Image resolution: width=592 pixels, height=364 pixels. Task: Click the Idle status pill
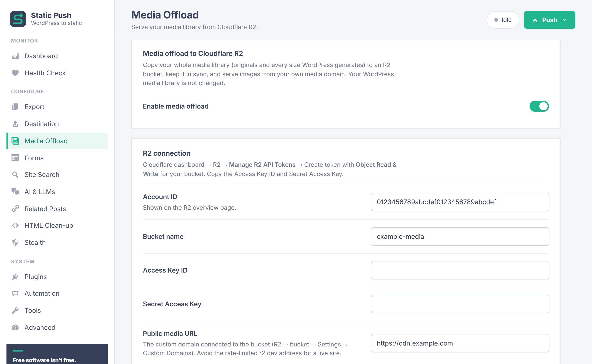[503, 20]
